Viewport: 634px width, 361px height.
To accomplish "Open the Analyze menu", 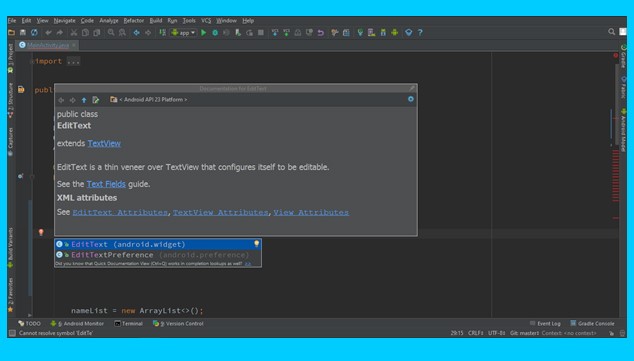I will coord(109,20).
